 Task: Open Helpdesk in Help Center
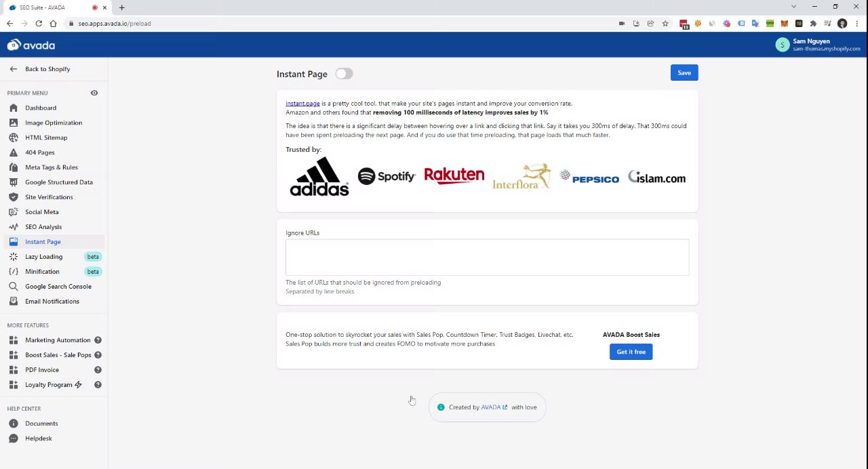click(x=39, y=439)
